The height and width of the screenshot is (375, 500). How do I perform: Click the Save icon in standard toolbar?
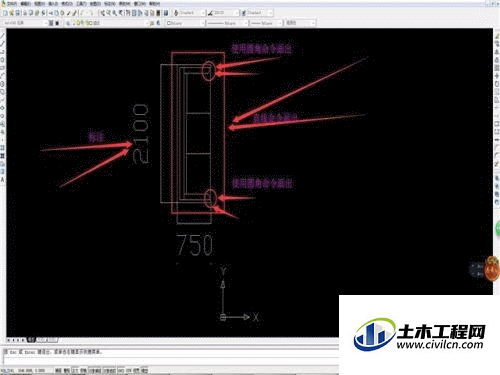(x=18, y=13)
